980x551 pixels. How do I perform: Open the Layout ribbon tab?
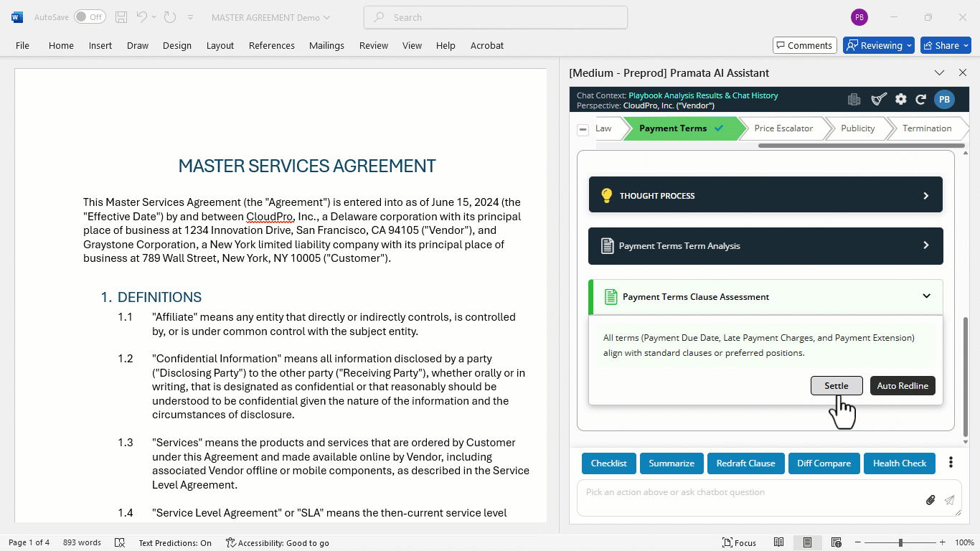220,45
